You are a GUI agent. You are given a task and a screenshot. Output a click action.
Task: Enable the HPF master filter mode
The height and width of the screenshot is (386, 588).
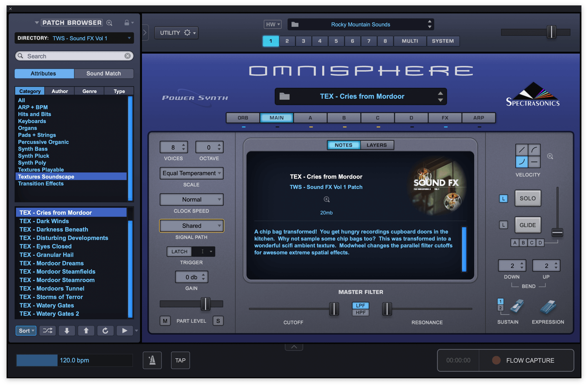point(360,313)
